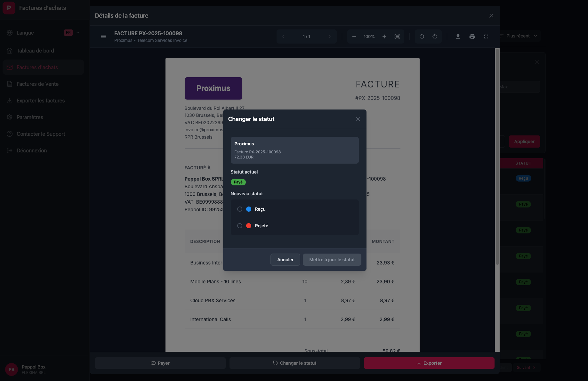
Task: Open the PDF viewer hamburger menu
Action: (103, 36)
